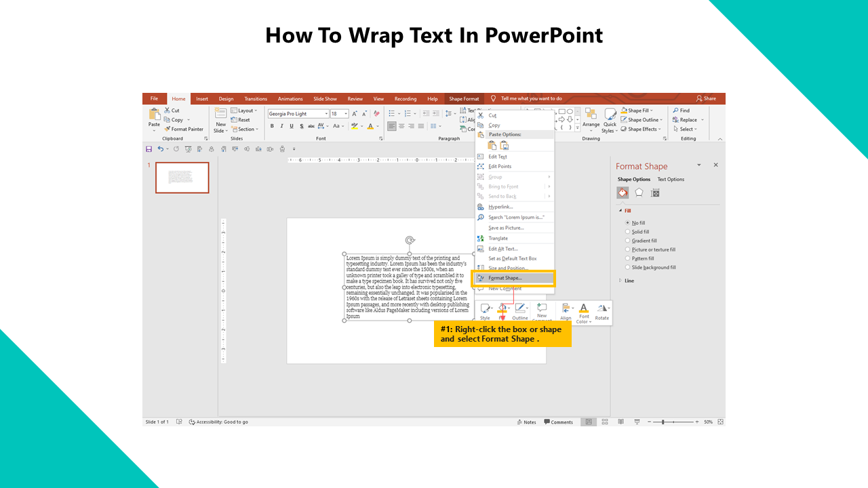Click the Undo arrow in quick access toolbar
868x488 pixels.
161,149
